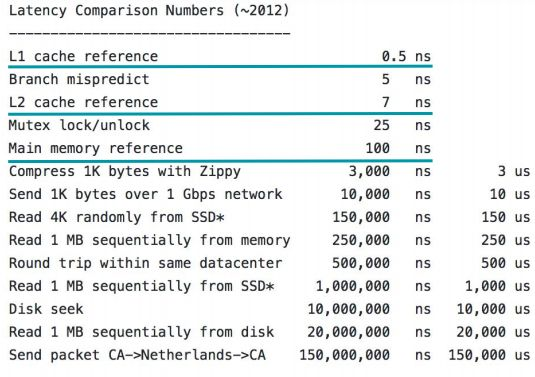
Task: Select the 'Mutex lock/unlock' row
Action: pos(220,125)
